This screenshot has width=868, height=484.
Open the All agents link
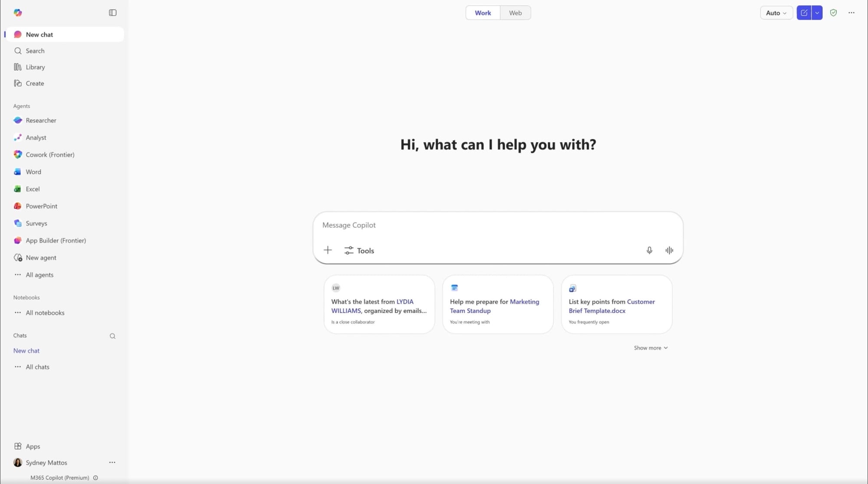tap(39, 275)
